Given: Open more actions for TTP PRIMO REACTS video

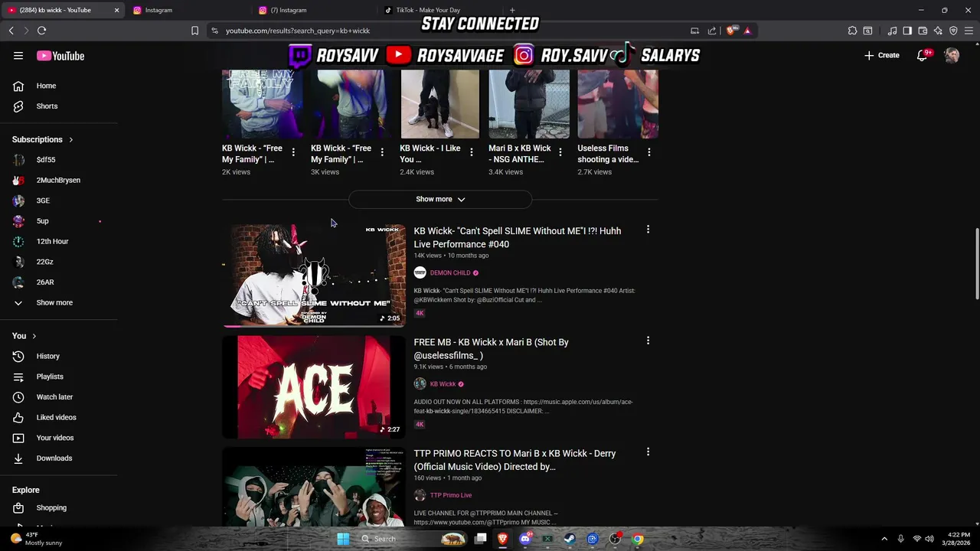Looking at the screenshot, I should (x=648, y=452).
